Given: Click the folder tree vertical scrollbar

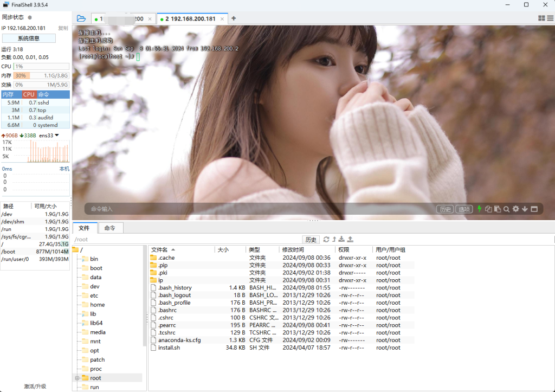Looking at the screenshot, I should tap(144, 295).
